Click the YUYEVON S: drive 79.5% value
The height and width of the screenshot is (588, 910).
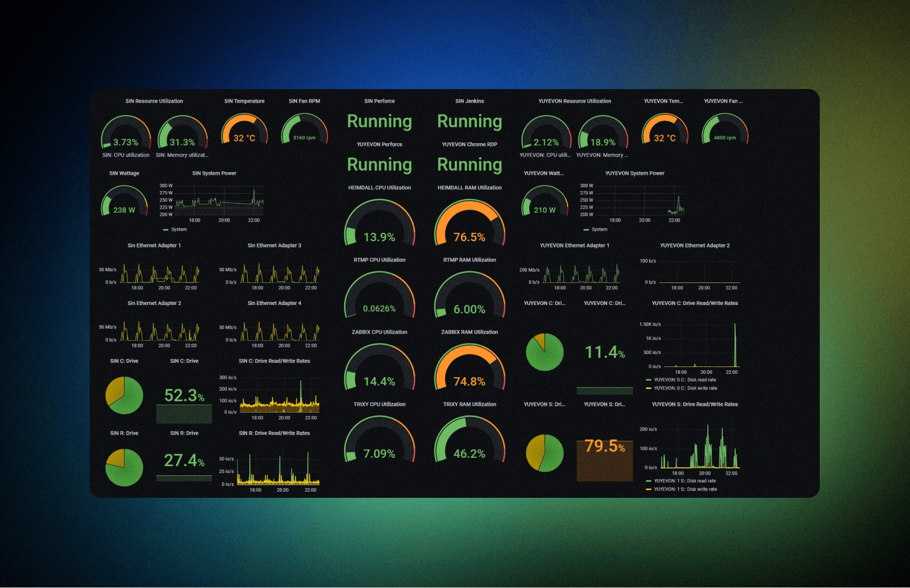tap(605, 446)
